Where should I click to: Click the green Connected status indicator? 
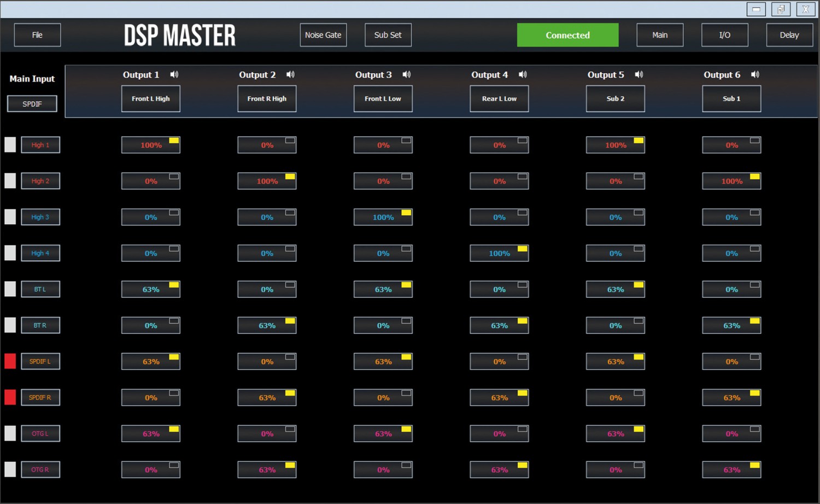point(567,35)
